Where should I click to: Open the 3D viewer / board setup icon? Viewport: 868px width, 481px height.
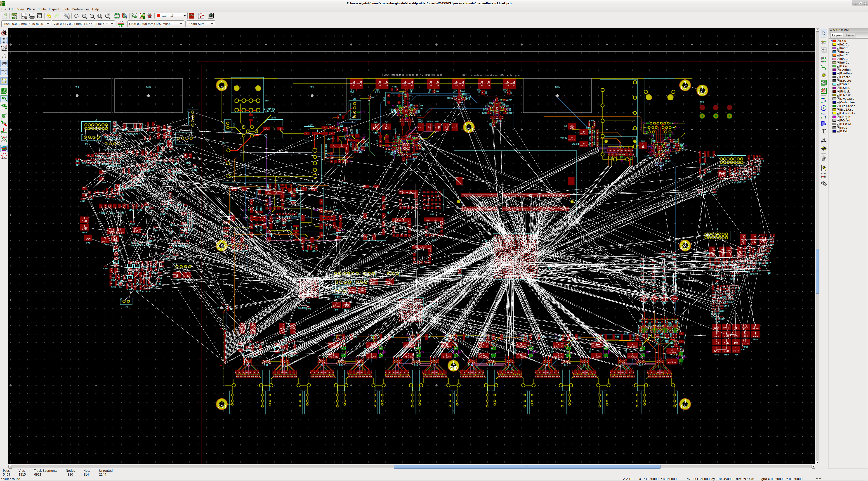14,16
